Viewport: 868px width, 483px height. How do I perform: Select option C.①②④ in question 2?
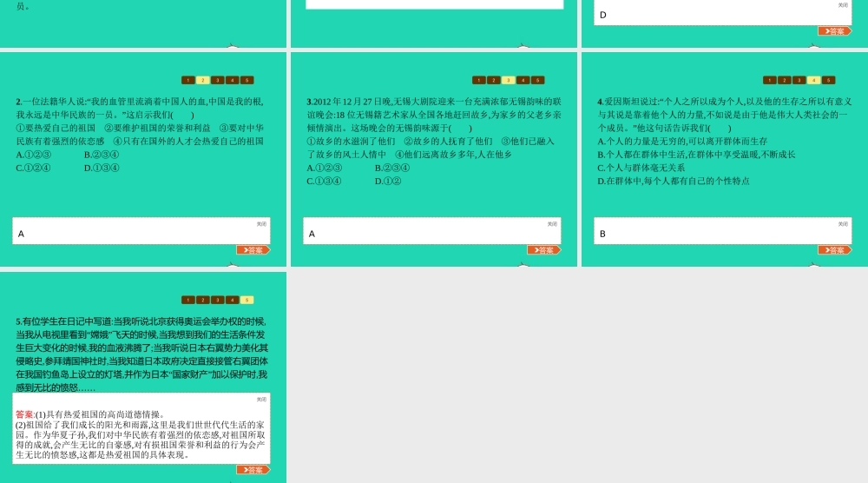(33, 168)
